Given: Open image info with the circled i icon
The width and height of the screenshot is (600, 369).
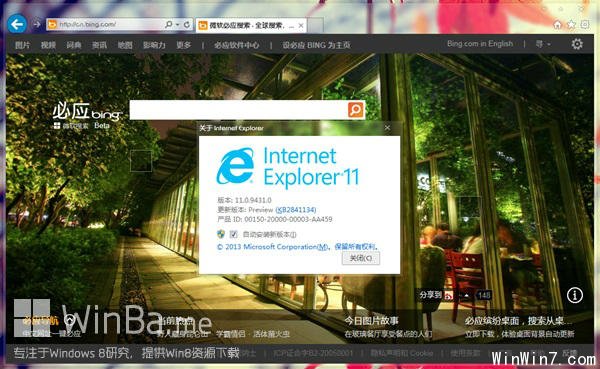Looking at the screenshot, I should pos(574,295).
